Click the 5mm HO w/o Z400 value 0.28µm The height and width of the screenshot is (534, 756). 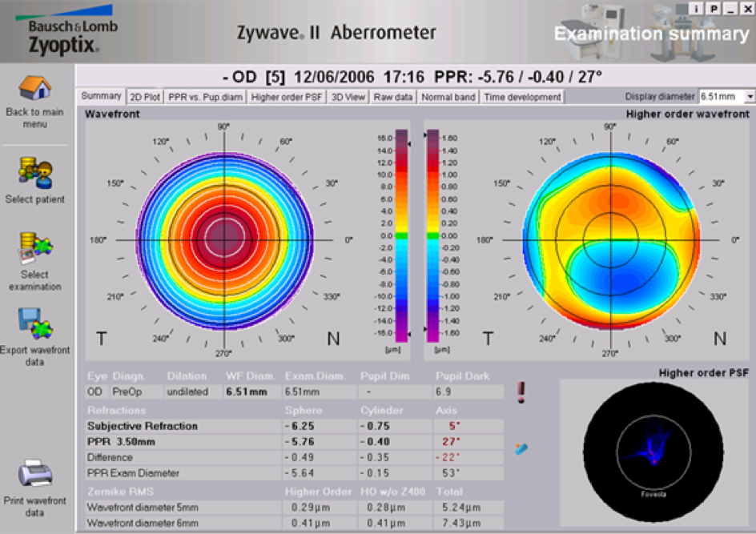click(x=386, y=508)
